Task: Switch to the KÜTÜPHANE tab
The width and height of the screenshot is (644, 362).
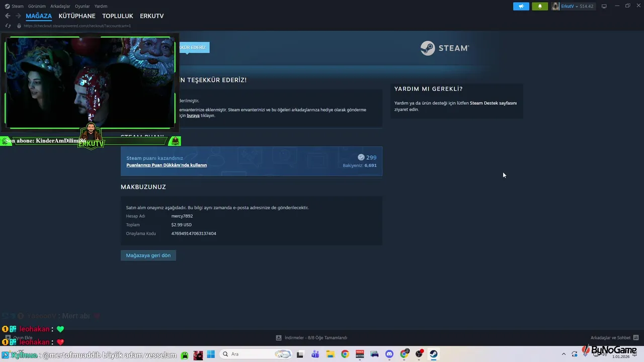Action: pyautogui.click(x=77, y=16)
